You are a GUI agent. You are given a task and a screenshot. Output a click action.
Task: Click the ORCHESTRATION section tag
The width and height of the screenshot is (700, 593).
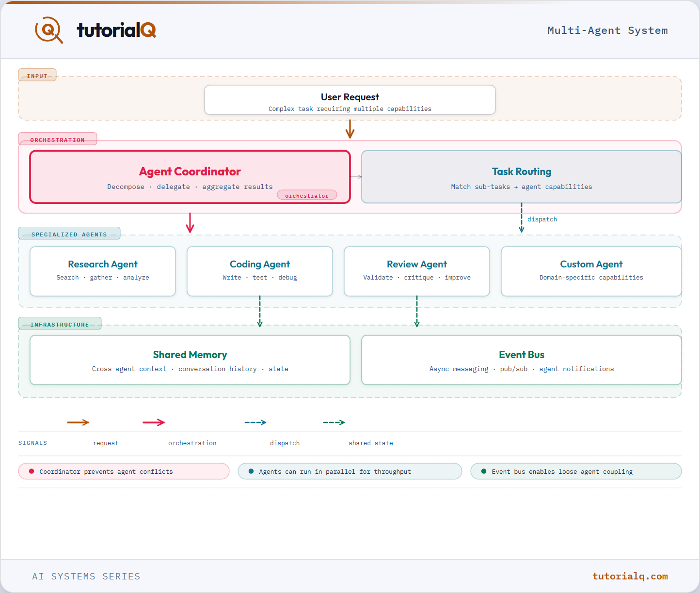58,139
